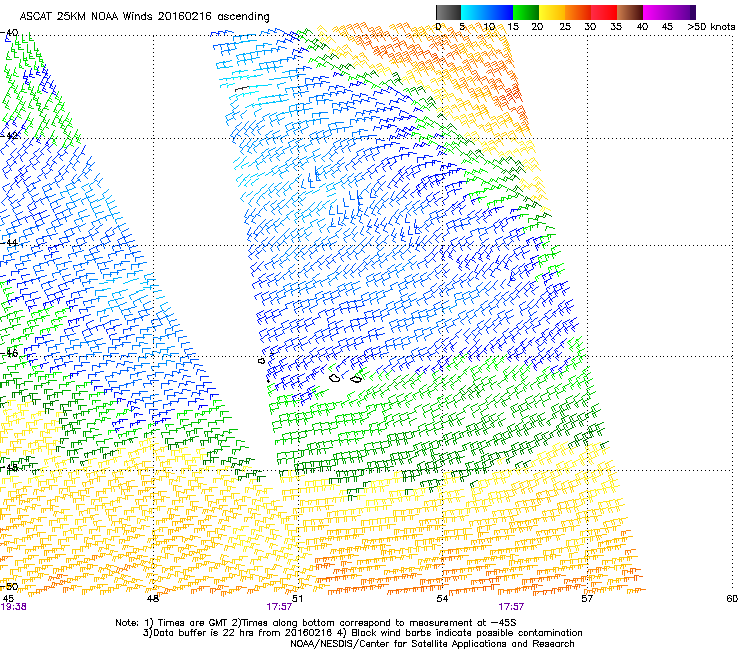Click the gray 0-5 knots legend swatch
The image size is (740, 650).
point(448,12)
